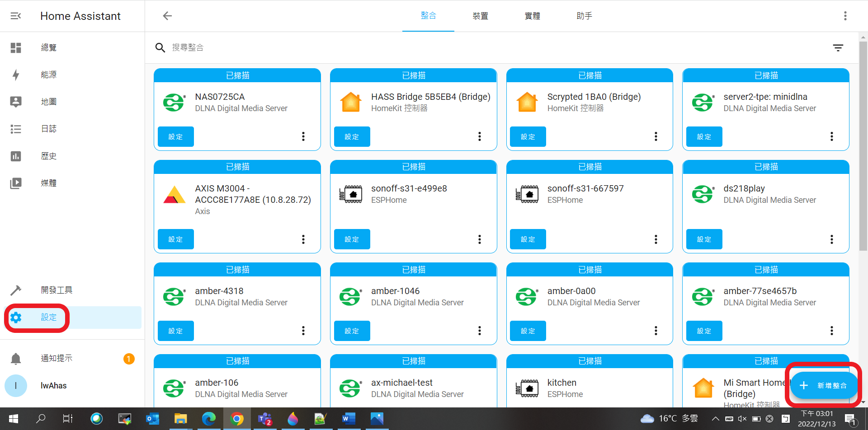This screenshot has height=430, width=868.
Task: Open more options on sonoff-s31-e499e8 card
Action: (x=480, y=239)
